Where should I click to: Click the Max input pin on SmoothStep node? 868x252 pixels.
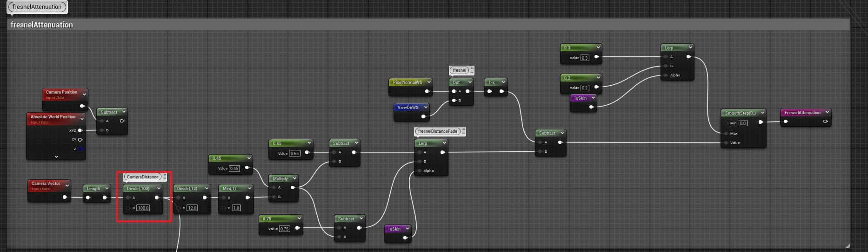(726, 133)
